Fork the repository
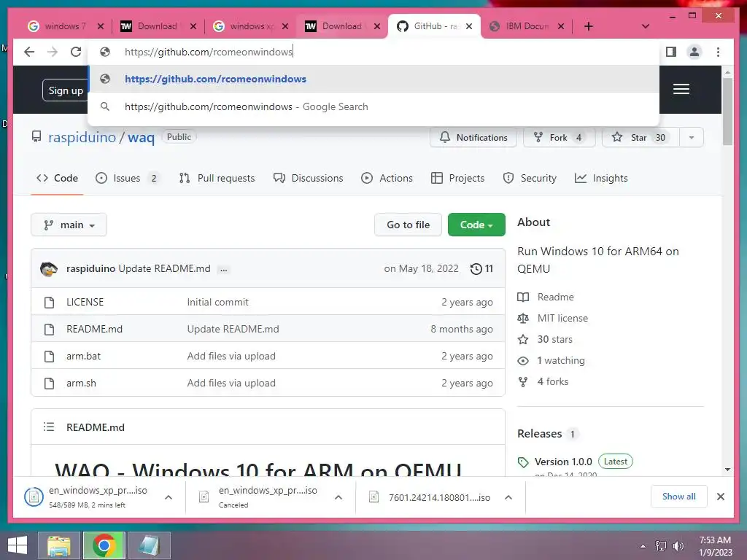Screen dimensions: 747x560 [x=559, y=138]
